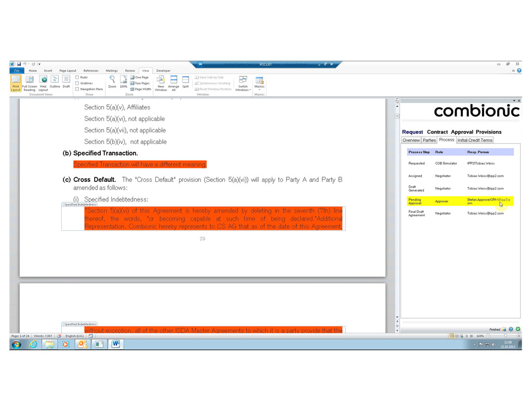Viewport: 532px width, 399px height.
Task: Open the task pane options dropdown arrow
Action: tap(514, 101)
